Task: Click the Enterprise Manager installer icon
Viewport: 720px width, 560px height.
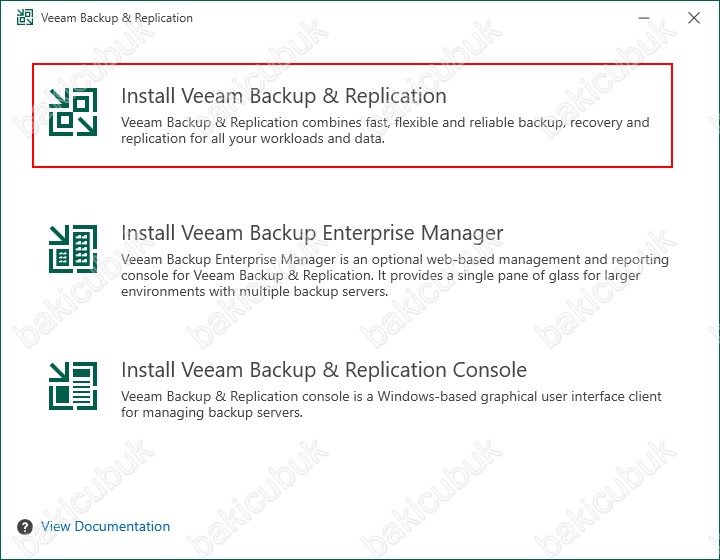Action: 73,248
